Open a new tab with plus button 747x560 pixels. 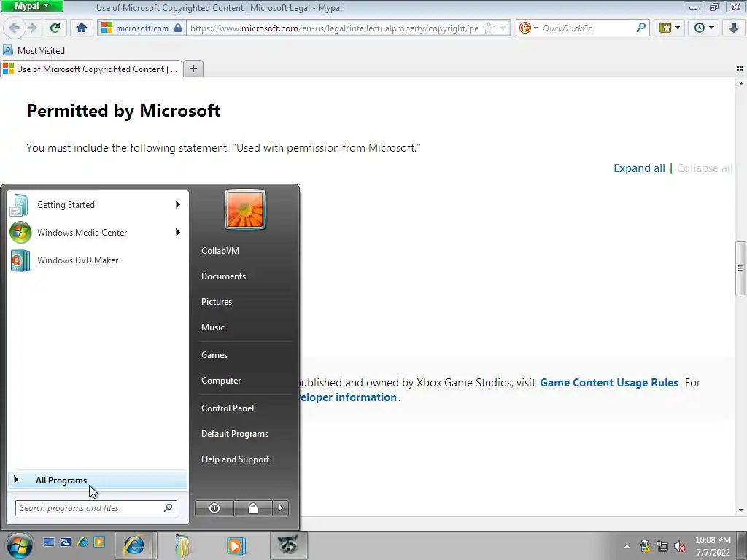(193, 69)
